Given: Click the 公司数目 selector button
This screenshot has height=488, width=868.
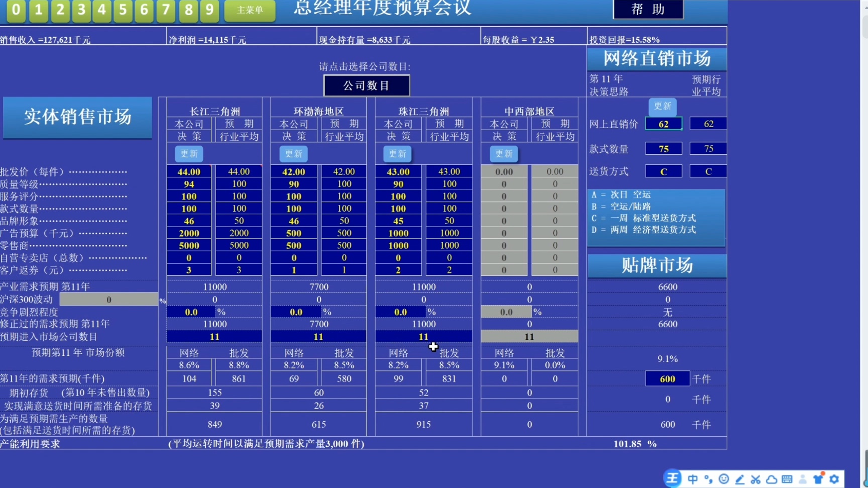Looking at the screenshot, I should (x=367, y=85).
